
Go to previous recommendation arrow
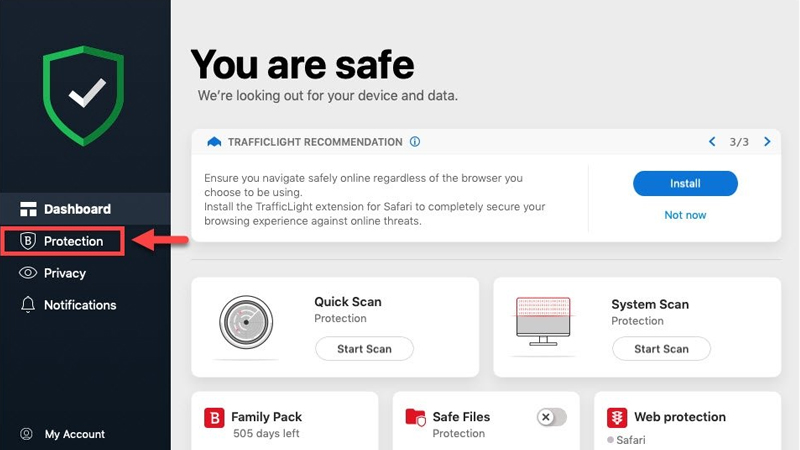(x=712, y=142)
